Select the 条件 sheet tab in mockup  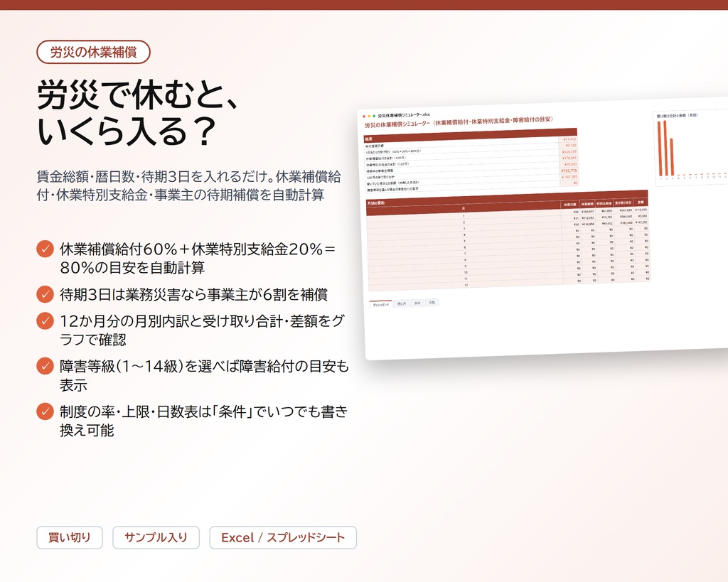[417, 303]
